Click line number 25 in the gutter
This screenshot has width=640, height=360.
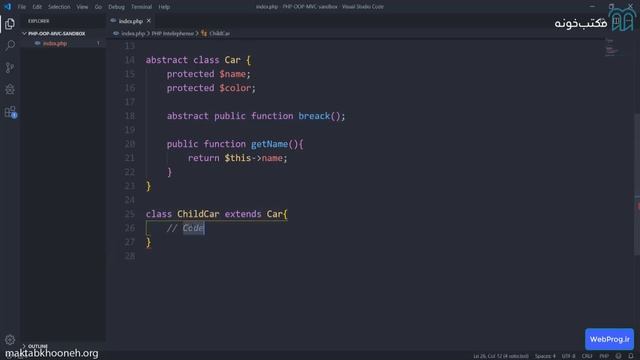(129, 214)
